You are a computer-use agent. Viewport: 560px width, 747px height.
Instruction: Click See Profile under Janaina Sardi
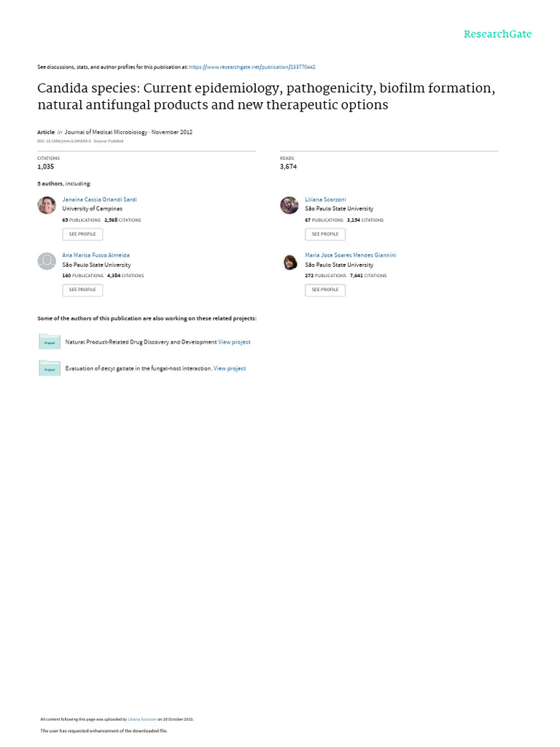coord(82,234)
